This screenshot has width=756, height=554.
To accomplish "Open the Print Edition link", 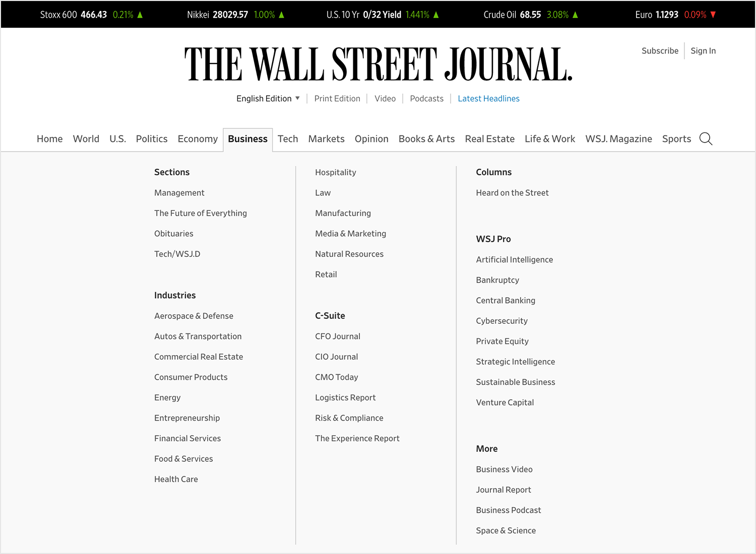I will pos(337,99).
